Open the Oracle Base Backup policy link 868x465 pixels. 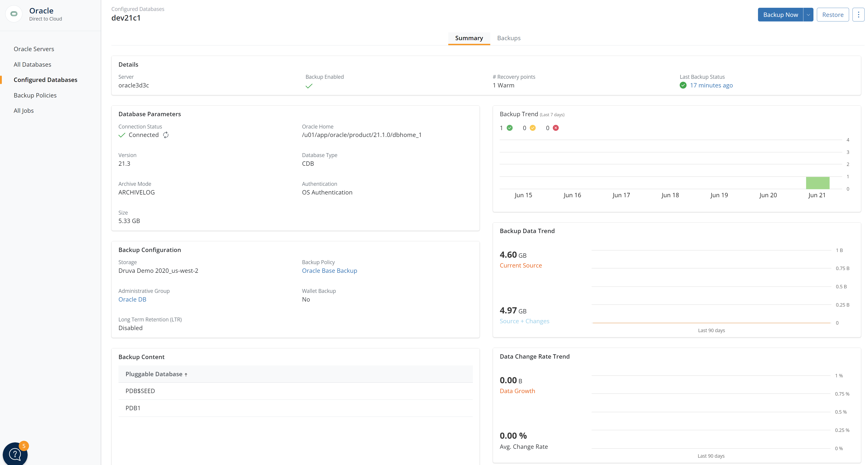pyautogui.click(x=330, y=271)
